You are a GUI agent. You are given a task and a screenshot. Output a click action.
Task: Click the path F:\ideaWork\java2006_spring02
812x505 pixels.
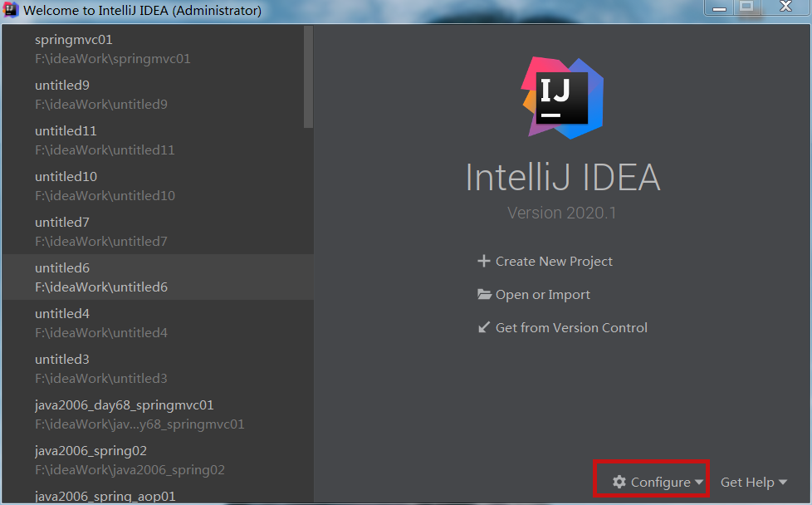[x=130, y=470]
